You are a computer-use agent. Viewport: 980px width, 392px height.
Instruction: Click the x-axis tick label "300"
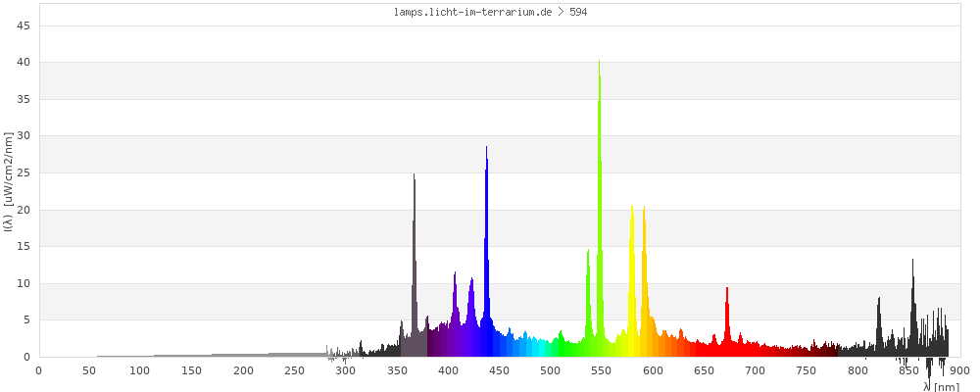[x=346, y=371]
